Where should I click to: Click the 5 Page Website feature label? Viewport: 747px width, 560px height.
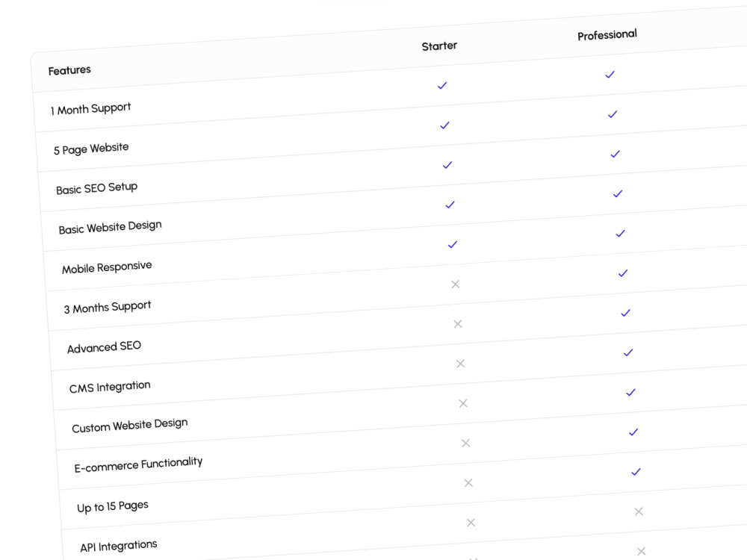click(90, 149)
